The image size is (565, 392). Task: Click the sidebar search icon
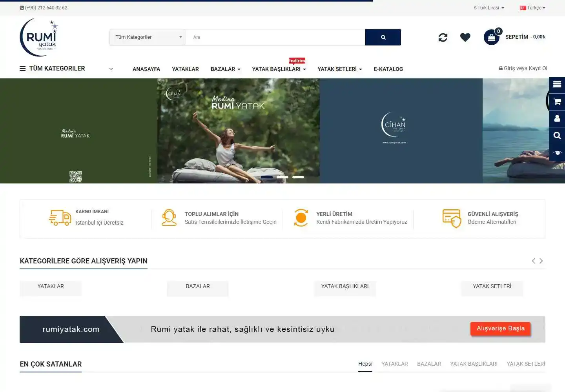click(x=557, y=136)
